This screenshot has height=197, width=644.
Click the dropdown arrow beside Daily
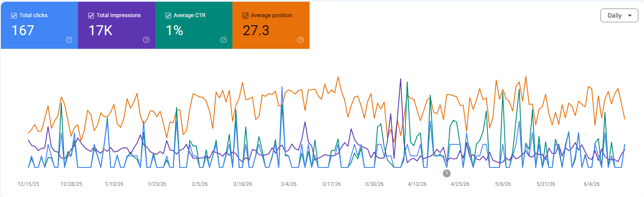[630, 16]
